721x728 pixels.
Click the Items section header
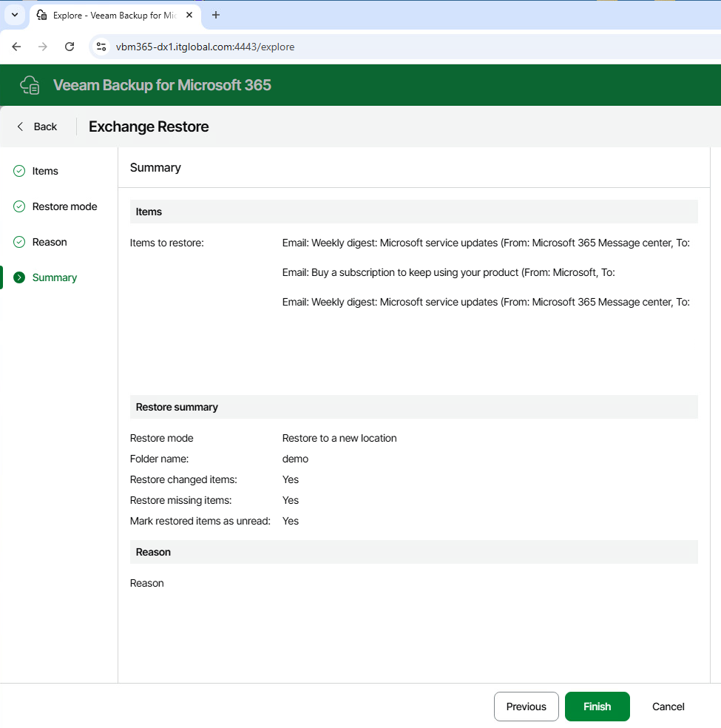click(x=414, y=212)
